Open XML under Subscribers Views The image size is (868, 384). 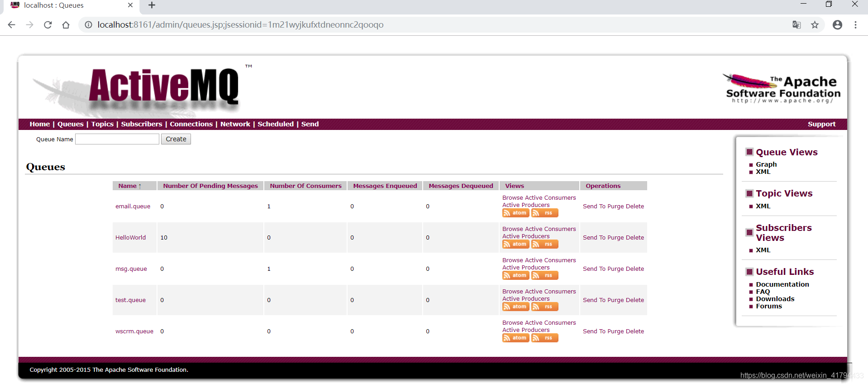[763, 250]
